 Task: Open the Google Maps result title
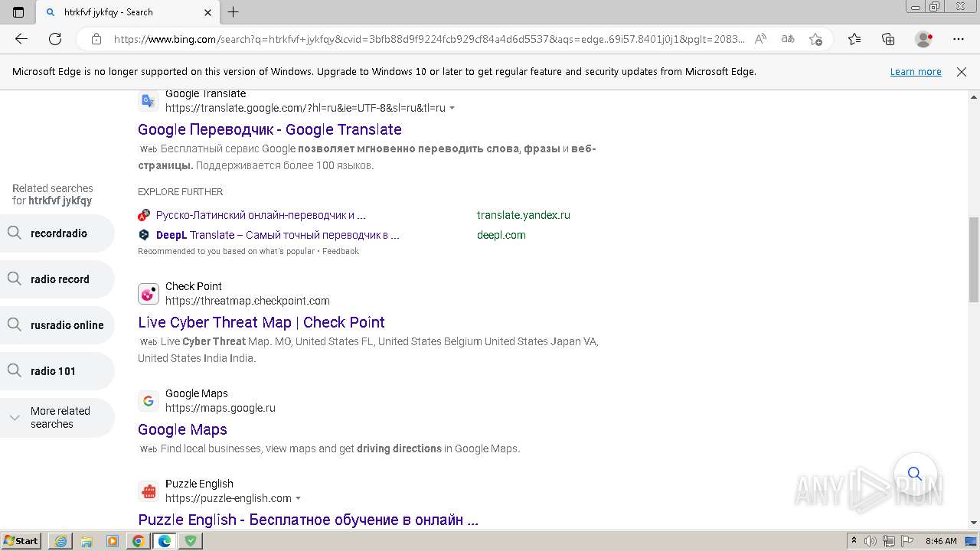pos(182,429)
